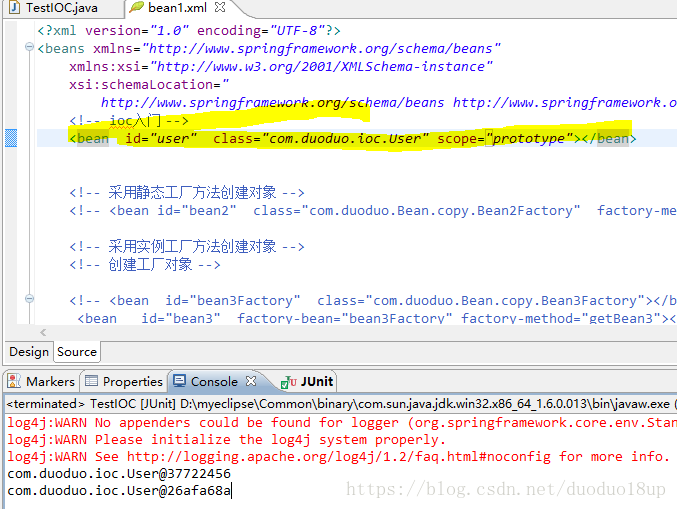Click the blue marker in the editor's left ruler

[11, 138]
